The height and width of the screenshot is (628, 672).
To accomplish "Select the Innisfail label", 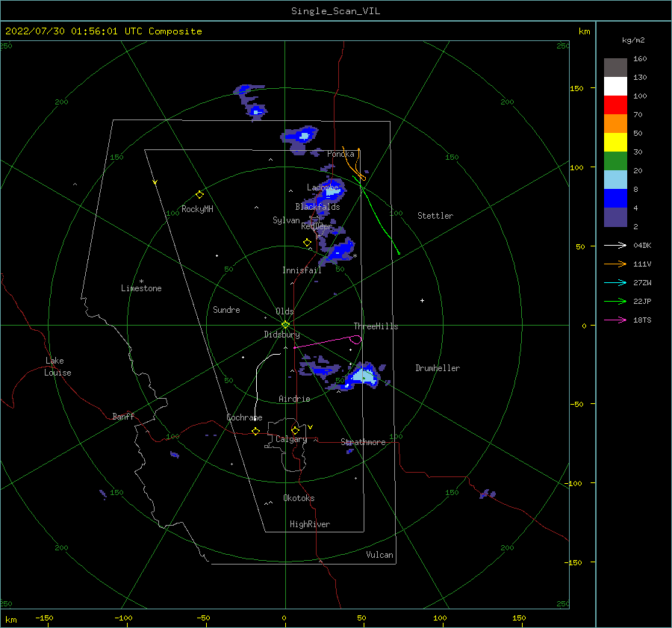I will pos(302,270).
